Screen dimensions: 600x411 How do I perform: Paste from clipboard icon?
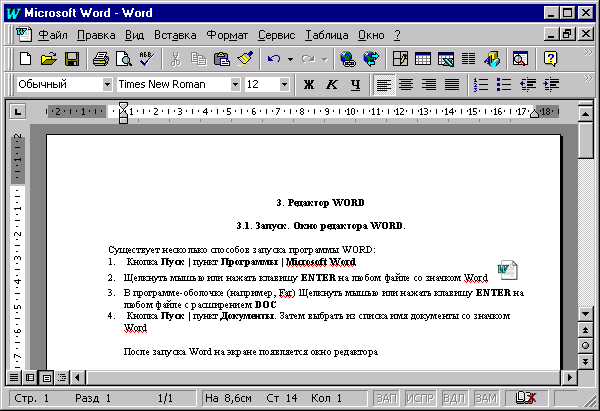tap(222, 59)
